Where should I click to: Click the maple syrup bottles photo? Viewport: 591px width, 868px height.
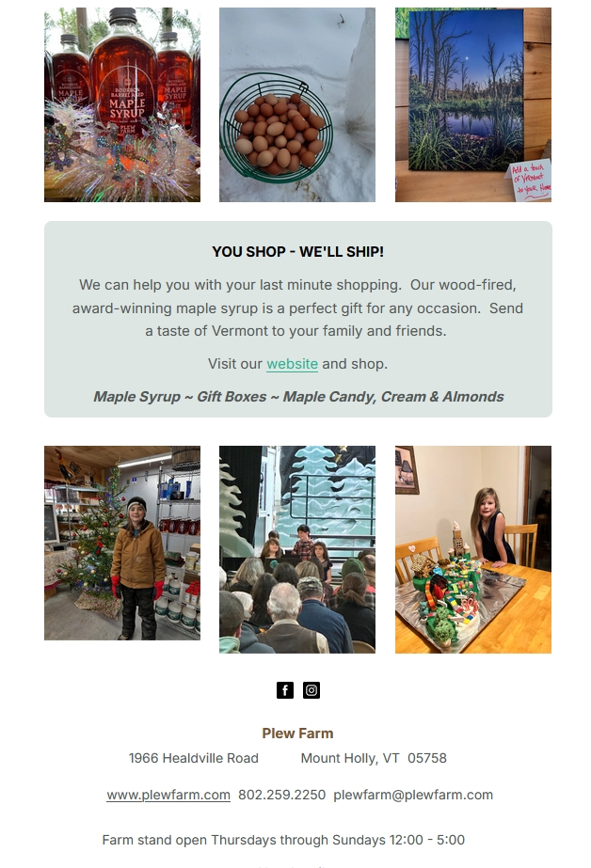(x=122, y=104)
